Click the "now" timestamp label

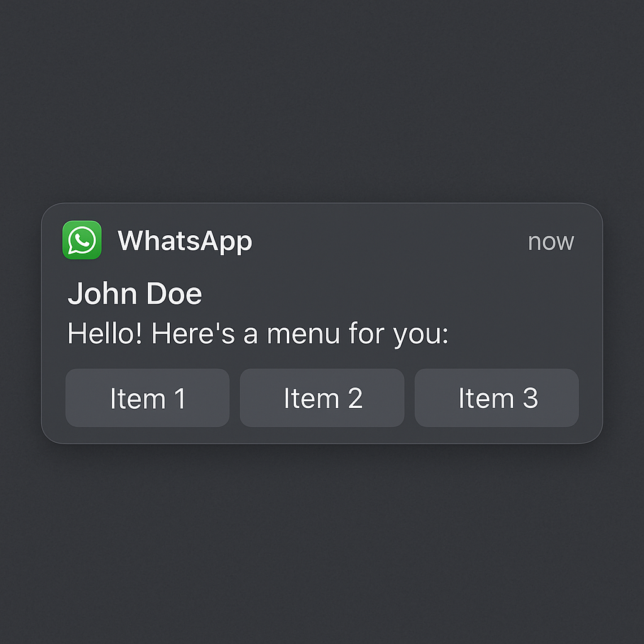point(551,242)
